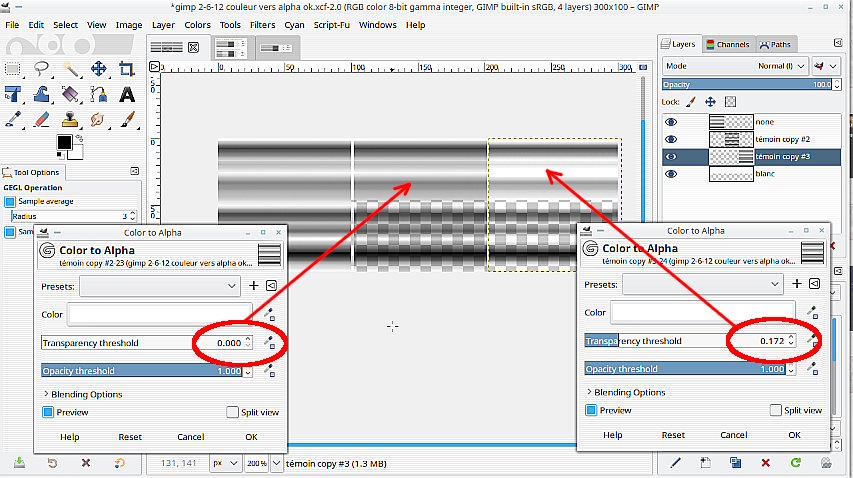Hide the 'témoin copy #2' layer eye
The height and width of the screenshot is (478, 853).
tap(671, 139)
